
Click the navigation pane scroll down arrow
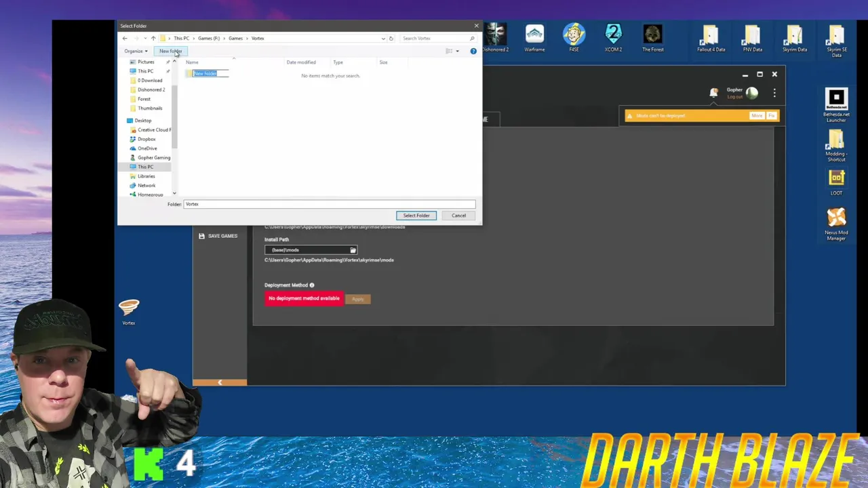[x=174, y=192]
